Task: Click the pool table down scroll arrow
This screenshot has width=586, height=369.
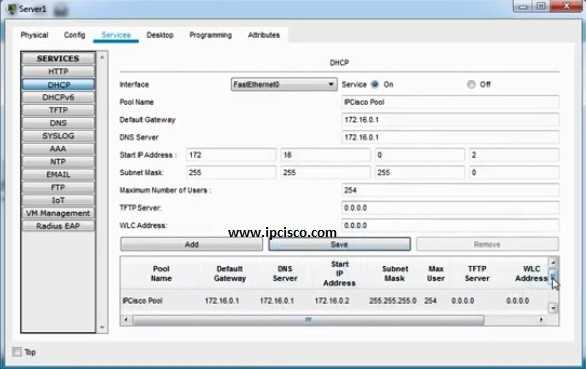Action: click(x=553, y=308)
